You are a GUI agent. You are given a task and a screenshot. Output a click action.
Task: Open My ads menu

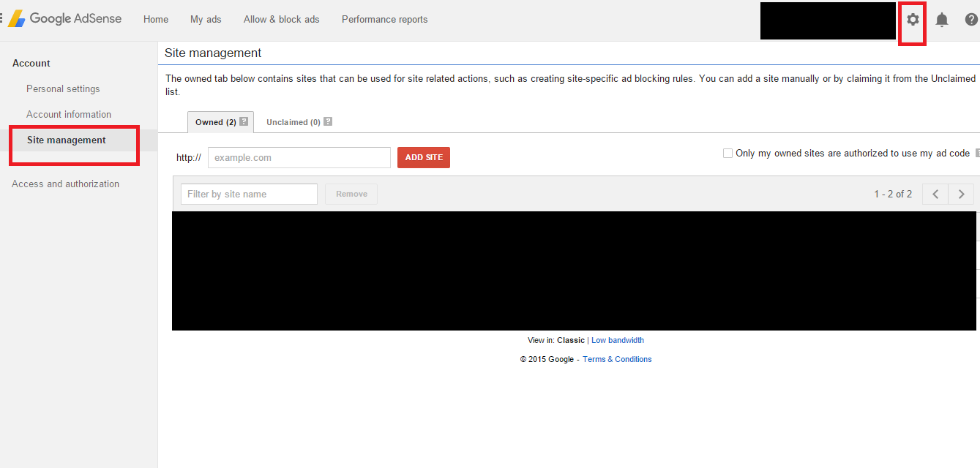tap(206, 20)
